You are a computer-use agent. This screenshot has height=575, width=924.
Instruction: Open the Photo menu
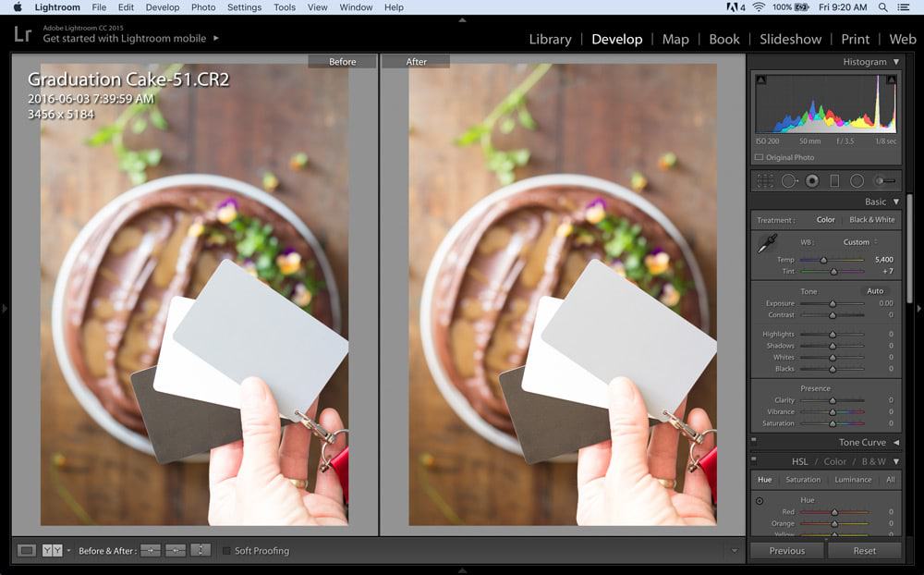pyautogui.click(x=202, y=7)
